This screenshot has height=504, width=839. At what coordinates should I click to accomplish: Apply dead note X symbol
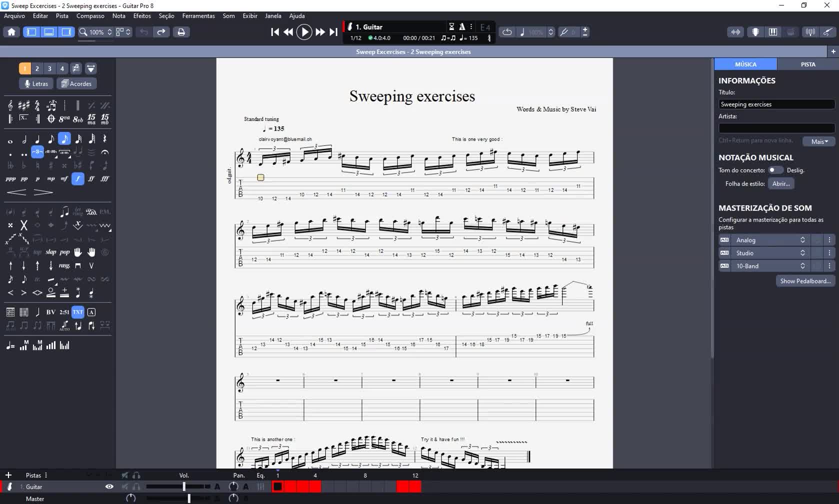(23, 225)
